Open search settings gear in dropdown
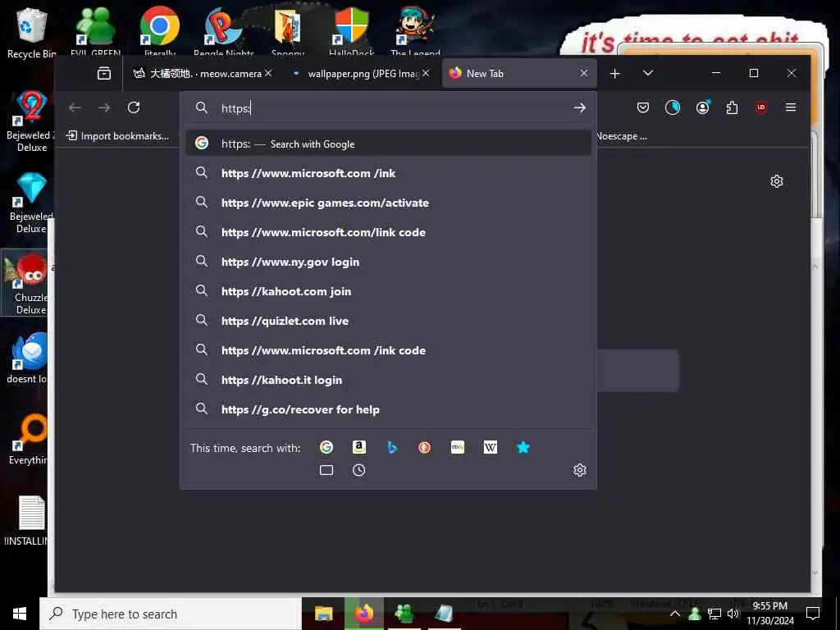840x630 pixels. 580,470
